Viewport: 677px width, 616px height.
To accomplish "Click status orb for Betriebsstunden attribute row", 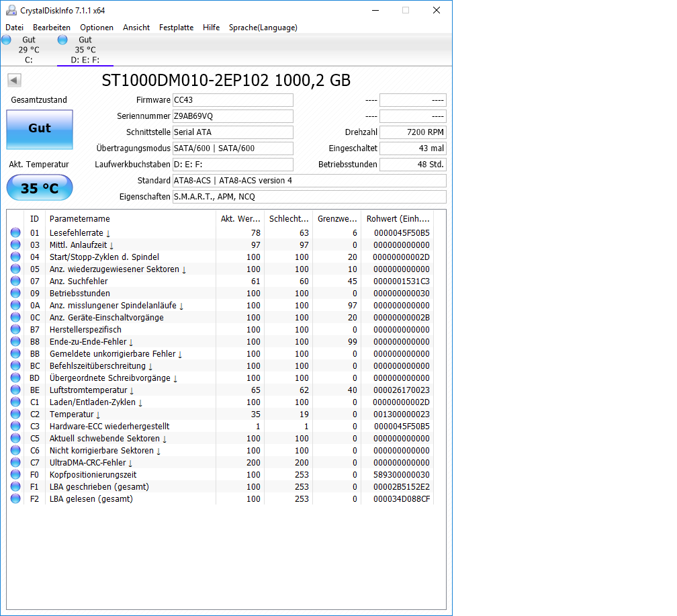I will 15,293.
